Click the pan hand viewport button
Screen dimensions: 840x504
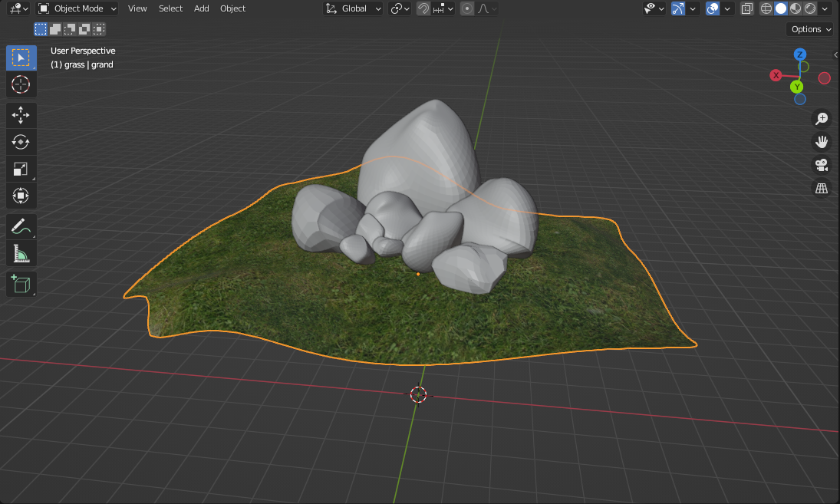point(822,142)
